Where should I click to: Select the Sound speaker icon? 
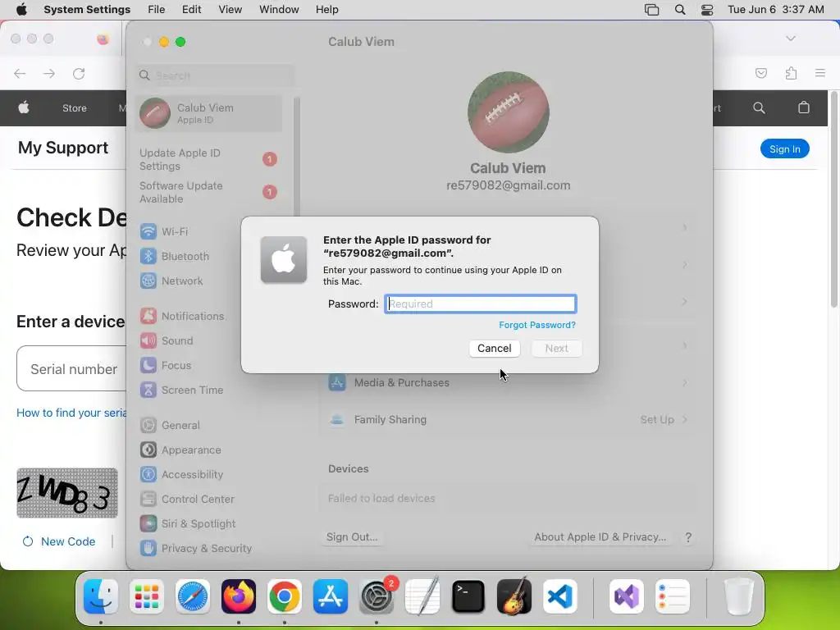point(148,340)
